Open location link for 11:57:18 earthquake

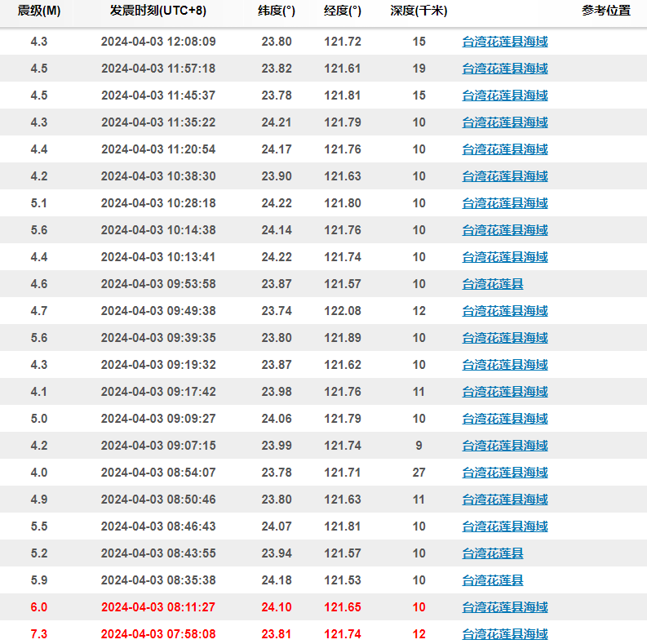505,68
